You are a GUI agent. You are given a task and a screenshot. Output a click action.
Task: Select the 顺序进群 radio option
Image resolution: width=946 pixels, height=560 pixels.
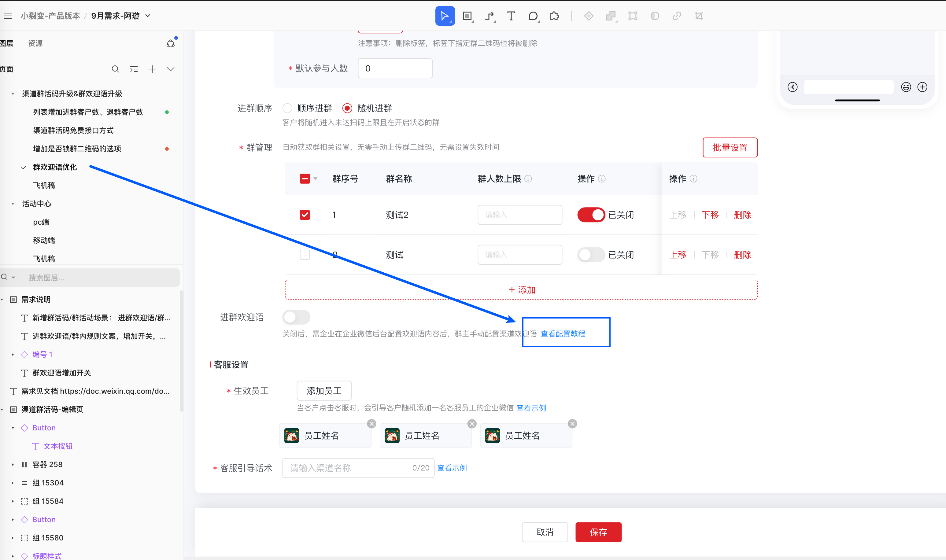[287, 108]
